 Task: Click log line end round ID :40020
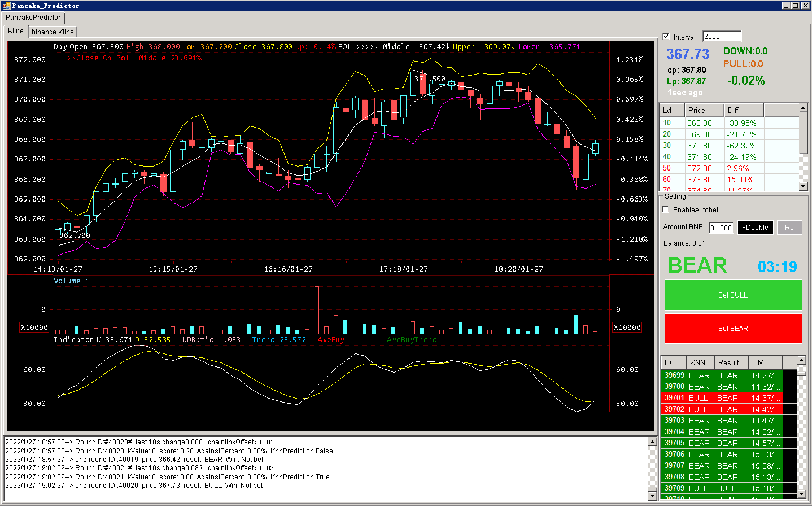pyautogui.click(x=134, y=486)
